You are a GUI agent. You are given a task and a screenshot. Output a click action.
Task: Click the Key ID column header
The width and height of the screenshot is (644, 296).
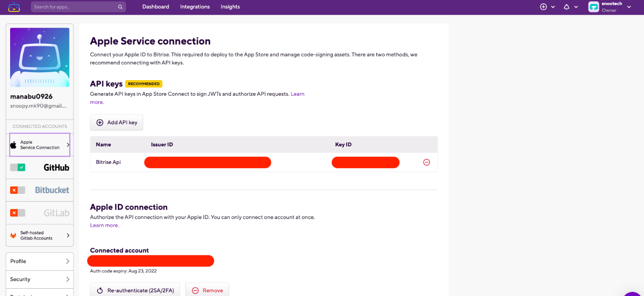(343, 145)
